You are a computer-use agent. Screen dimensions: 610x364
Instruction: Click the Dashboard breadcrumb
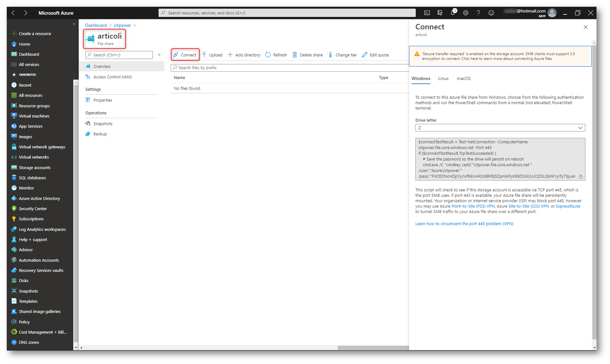(96, 25)
